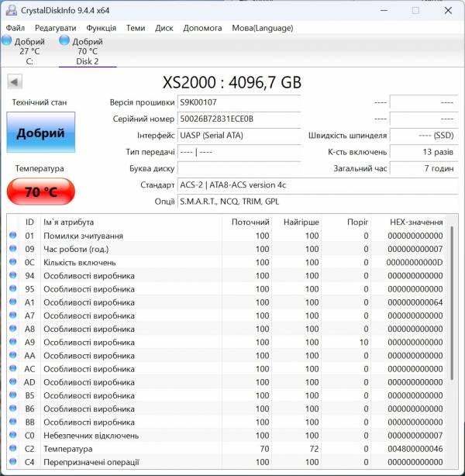Screen dimensions: 465x476
Task: Click HEX value 0000000000D in row 0C
Action: tap(415, 263)
